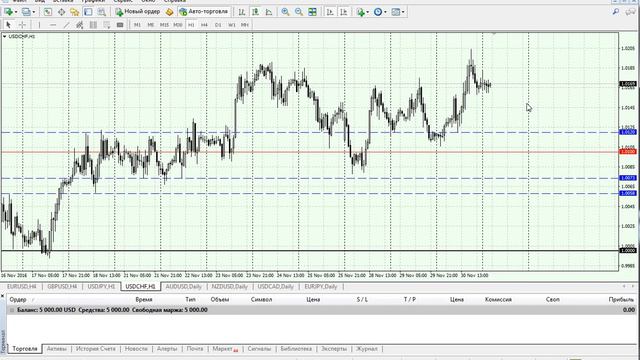
Task: Toggle the Terminal panel icon
Action: tap(88, 12)
